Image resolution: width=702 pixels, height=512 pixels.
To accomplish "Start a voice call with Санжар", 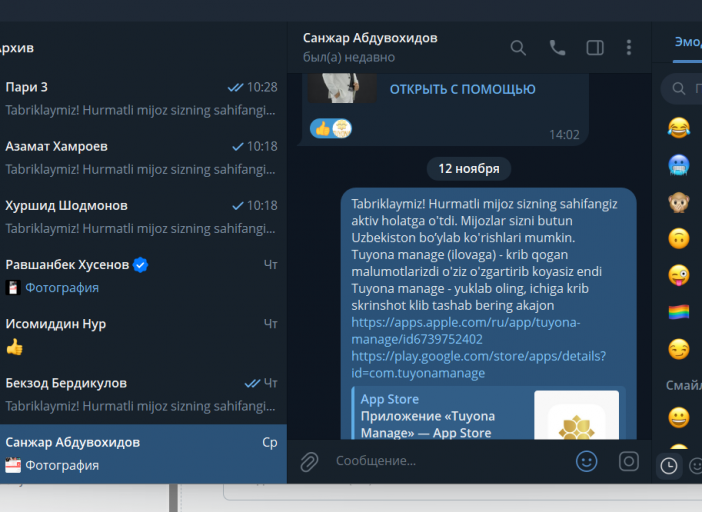I will 557,47.
